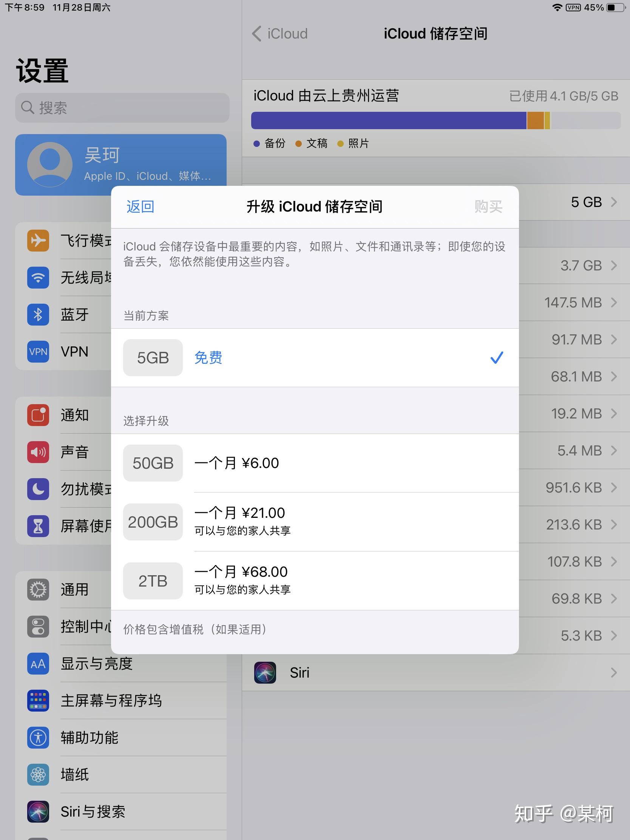This screenshot has height=840, width=630.
Task: Open the 5 GB storage plan chevron
Action: (614, 202)
